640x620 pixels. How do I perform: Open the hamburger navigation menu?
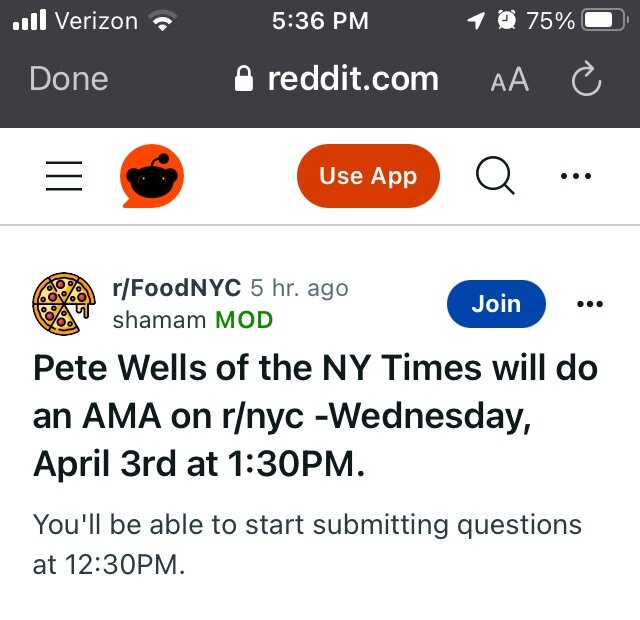[64, 177]
